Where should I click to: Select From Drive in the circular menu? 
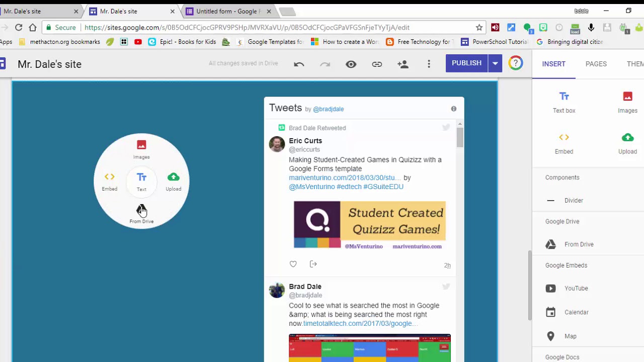[x=141, y=214]
